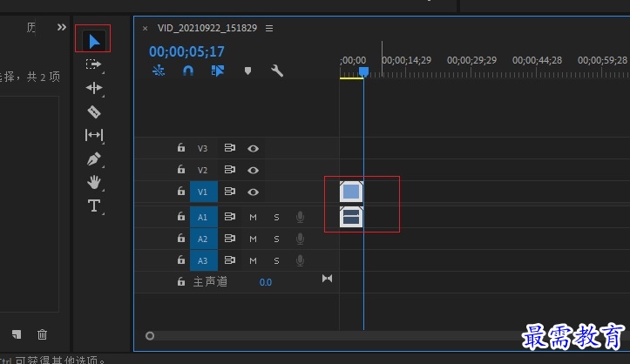Screen dimensions: 630x364
Task: Toggle A1 track targeting
Action: [x=204, y=217]
